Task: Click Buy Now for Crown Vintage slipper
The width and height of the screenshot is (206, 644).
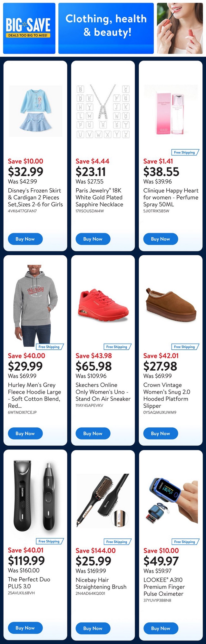Action: tap(161, 433)
